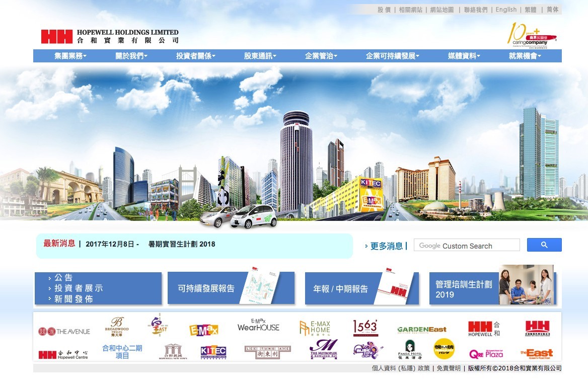Click the HH Hopewell 合和 logo
The width and height of the screenshot is (588, 390).
[484, 329]
